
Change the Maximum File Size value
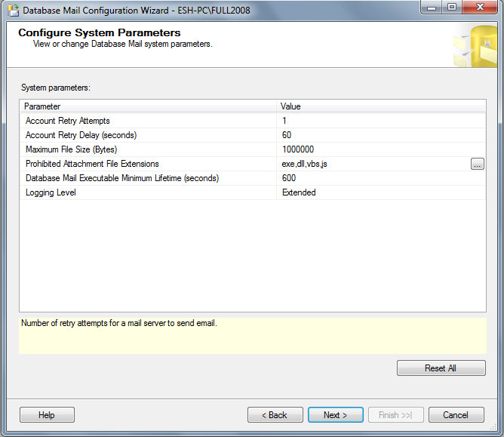click(x=377, y=149)
